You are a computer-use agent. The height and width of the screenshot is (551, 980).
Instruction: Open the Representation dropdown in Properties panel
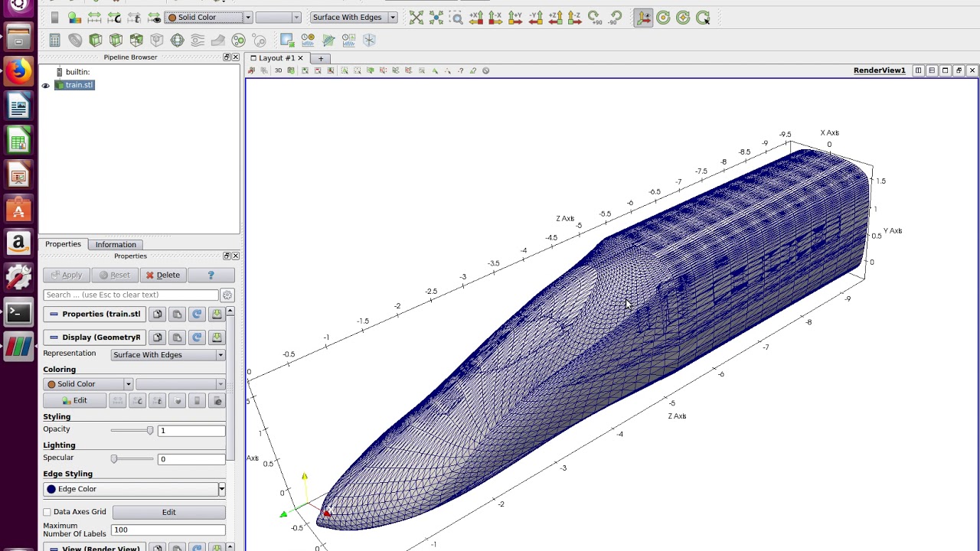click(x=168, y=354)
